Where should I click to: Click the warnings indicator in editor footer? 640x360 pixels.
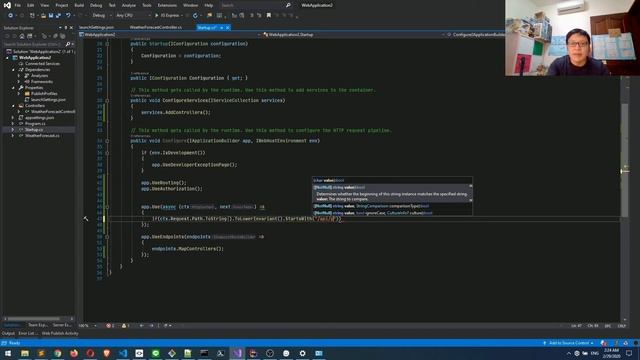[x=126, y=326]
